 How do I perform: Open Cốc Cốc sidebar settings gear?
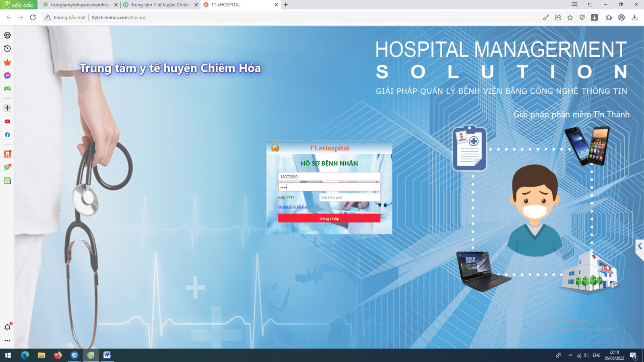pyautogui.click(x=7, y=35)
